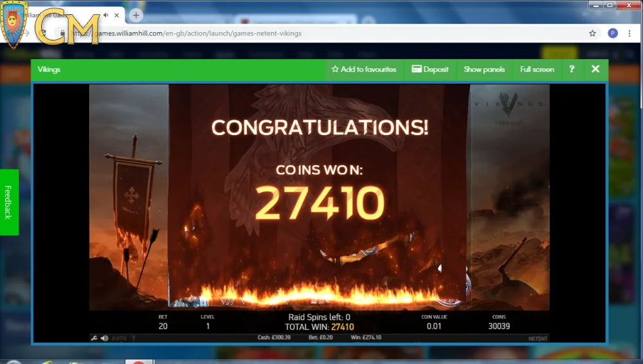The height and width of the screenshot is (364, 643).
Task: Bookmark this page with the star icon
Action: coord(592,33)
